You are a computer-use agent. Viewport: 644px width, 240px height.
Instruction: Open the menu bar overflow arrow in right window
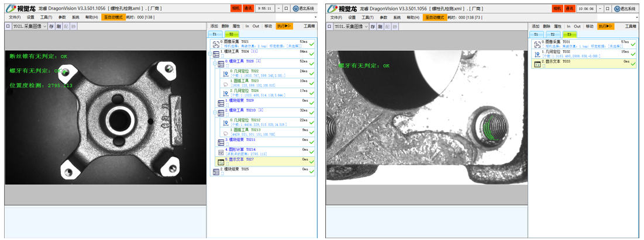(x=637, y=18)
